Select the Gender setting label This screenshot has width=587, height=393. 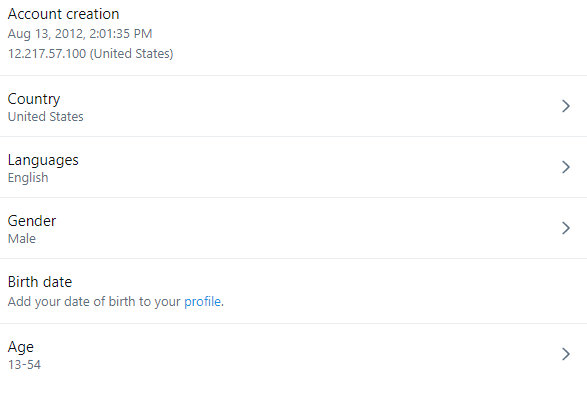[x=32, y=221]
